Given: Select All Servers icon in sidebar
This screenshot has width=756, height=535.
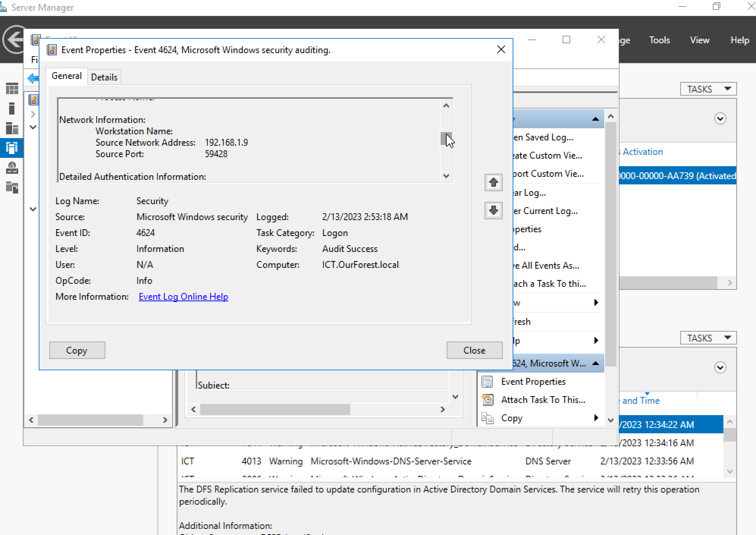Looking at the screenshot, I should (12, 128).
